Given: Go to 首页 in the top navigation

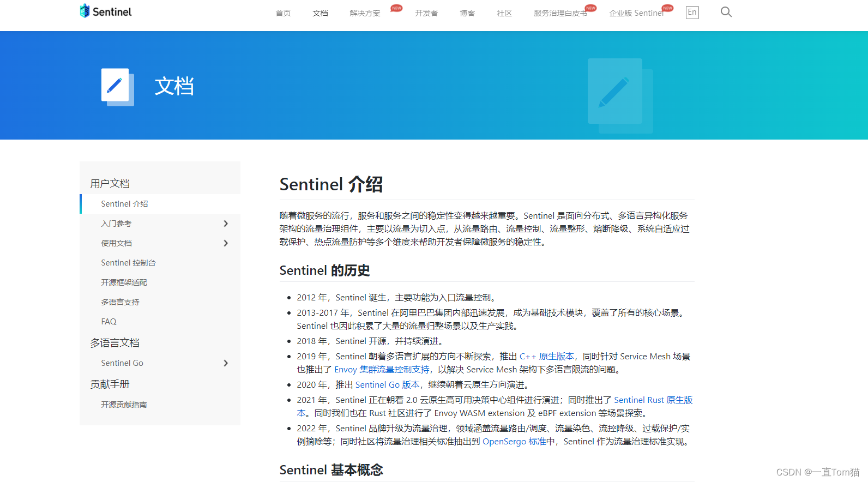Looking at the screenshot, I should pyautogui.click(x=283, y=13).
